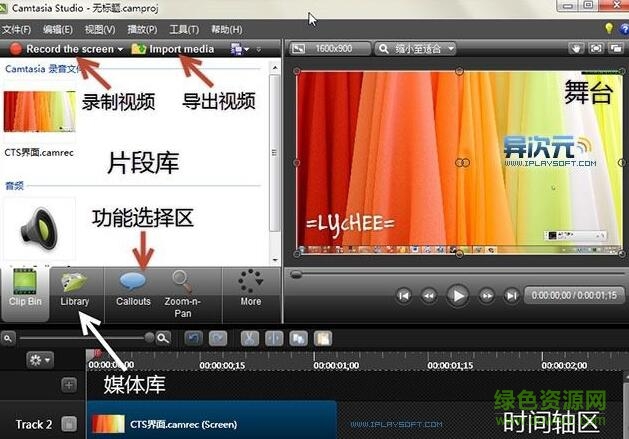Click the timecode display 0:00:00;00 / 0:00:01;15
Image resolution: width=629 pixels, height=439 pixels.
(x=574, y=295)
